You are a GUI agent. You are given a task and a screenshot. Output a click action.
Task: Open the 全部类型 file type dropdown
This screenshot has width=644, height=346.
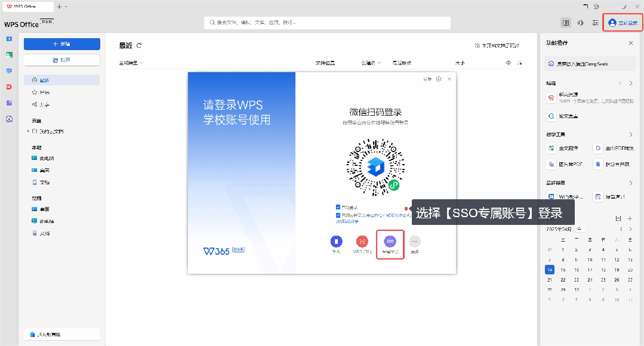point(131,63)
